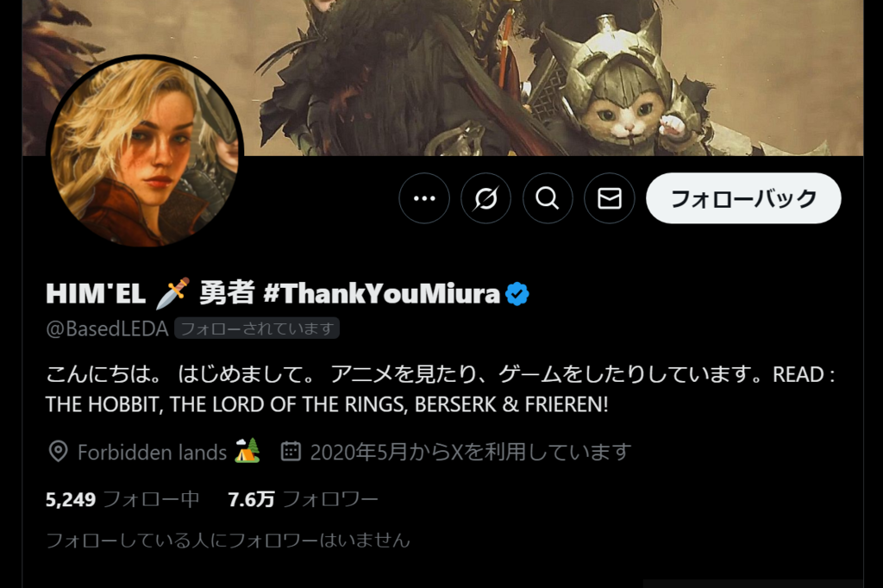Click the フォローされています label
Image resolution: width=883 pixels, height=588 pixels.
257,328
